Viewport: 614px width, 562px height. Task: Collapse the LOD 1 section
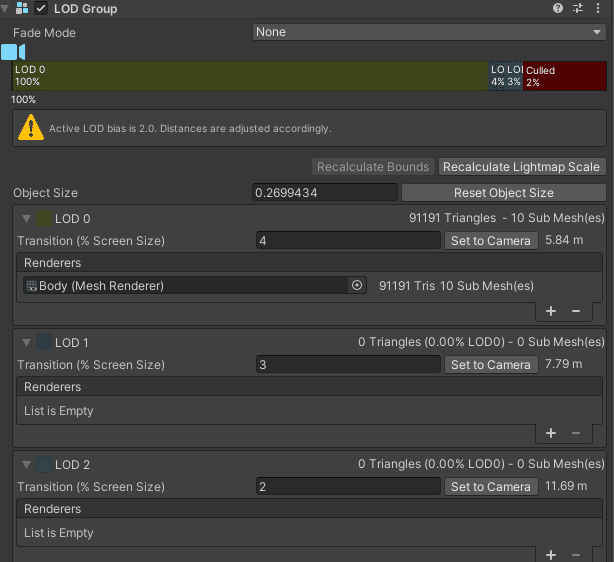click(x=26, y=343)
